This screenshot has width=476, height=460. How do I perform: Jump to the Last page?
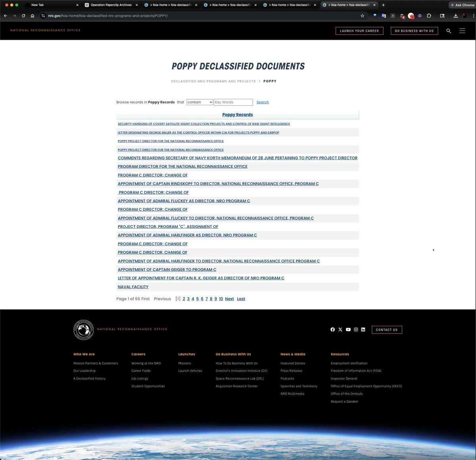(241, 299)
